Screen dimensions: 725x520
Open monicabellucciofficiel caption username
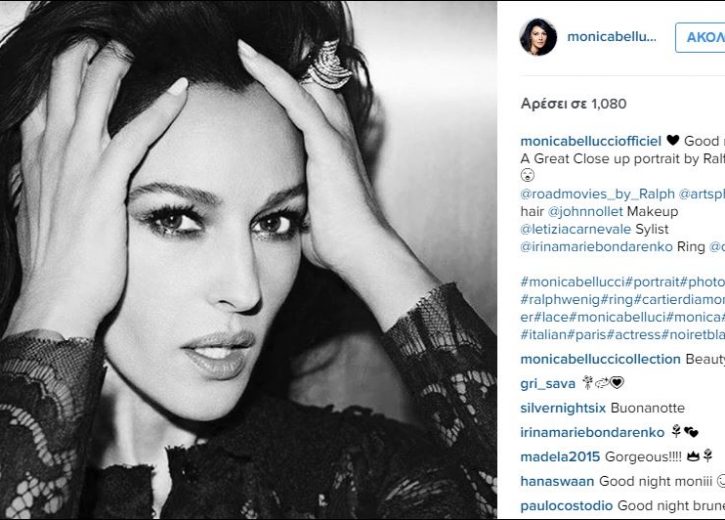pyautogui.click(x=591, y=141)
